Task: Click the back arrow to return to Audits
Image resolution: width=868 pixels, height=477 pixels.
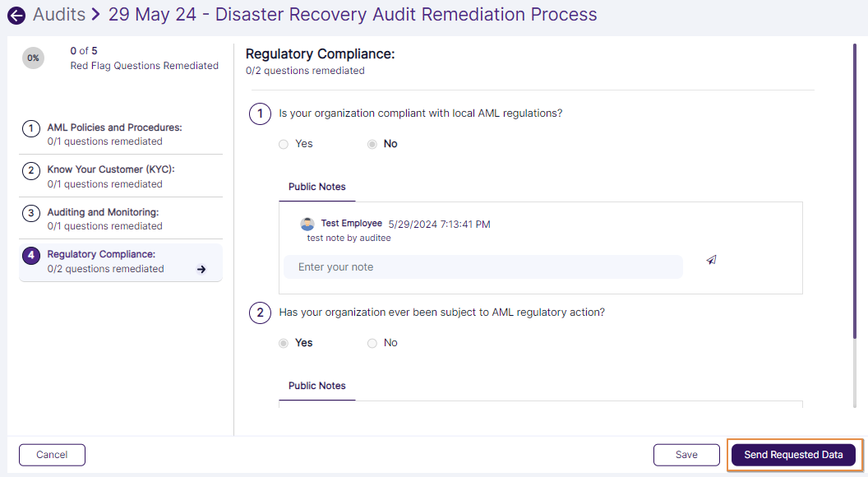Action: 16,15
